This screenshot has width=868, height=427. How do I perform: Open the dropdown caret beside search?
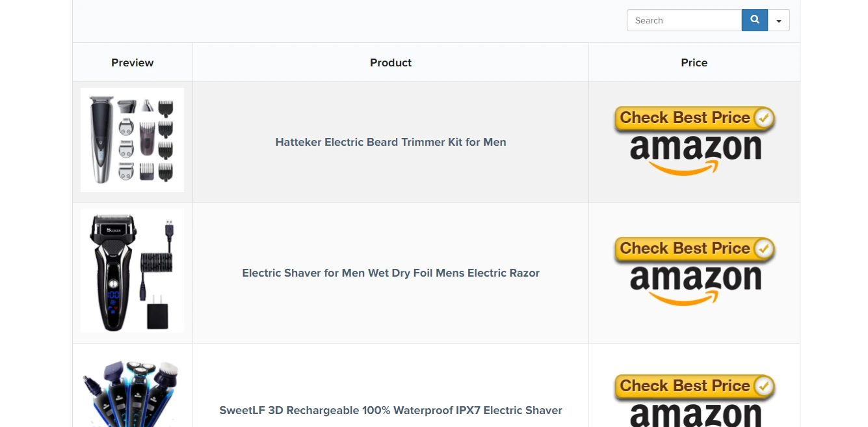779,21
